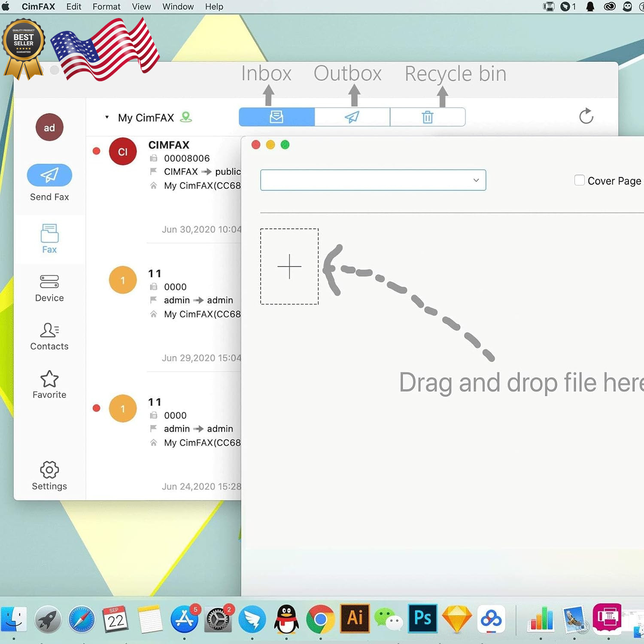Open QQ penguin app from the Dock
The image size is (644, 644).
click(x=286, y=619)
